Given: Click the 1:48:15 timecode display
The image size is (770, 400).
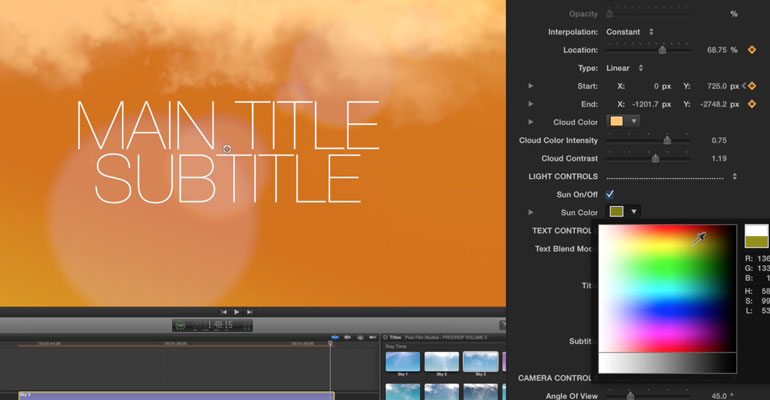Looking at the screenshot, I should (x=220, y=325).
